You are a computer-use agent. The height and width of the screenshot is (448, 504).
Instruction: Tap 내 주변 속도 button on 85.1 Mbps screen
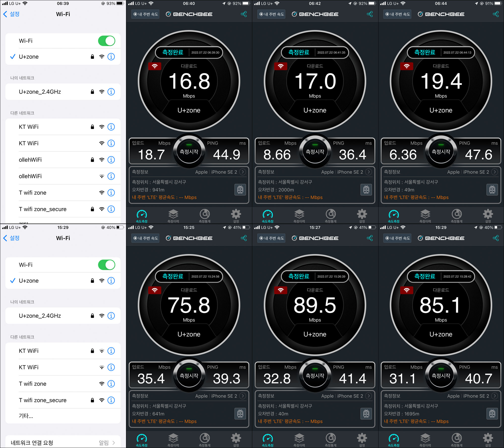[397, 238]
